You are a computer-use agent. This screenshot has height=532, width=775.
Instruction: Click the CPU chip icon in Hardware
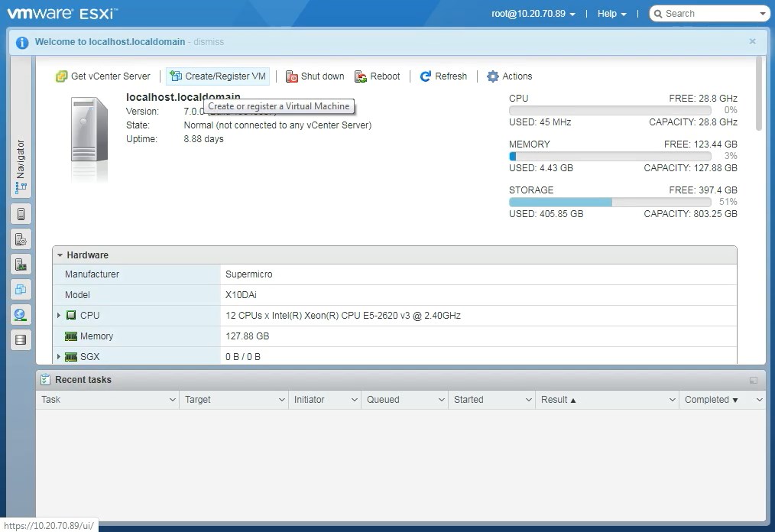click(71, 316)
